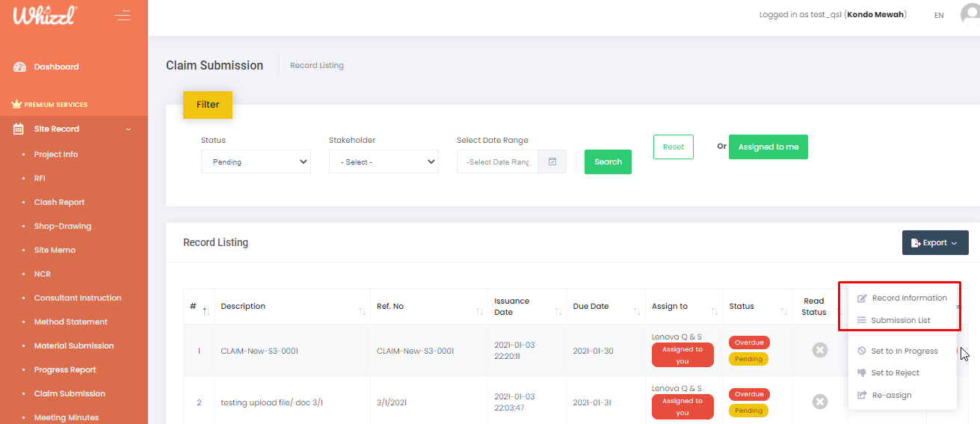Click the read status X icon in row 1

820,350
